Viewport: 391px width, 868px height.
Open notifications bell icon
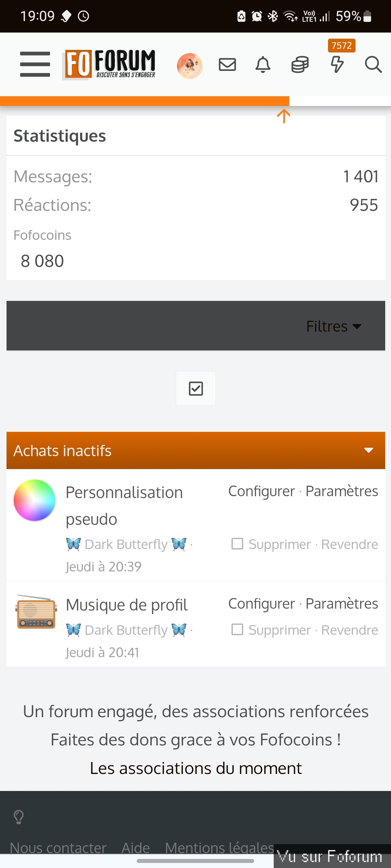[263, 65]
